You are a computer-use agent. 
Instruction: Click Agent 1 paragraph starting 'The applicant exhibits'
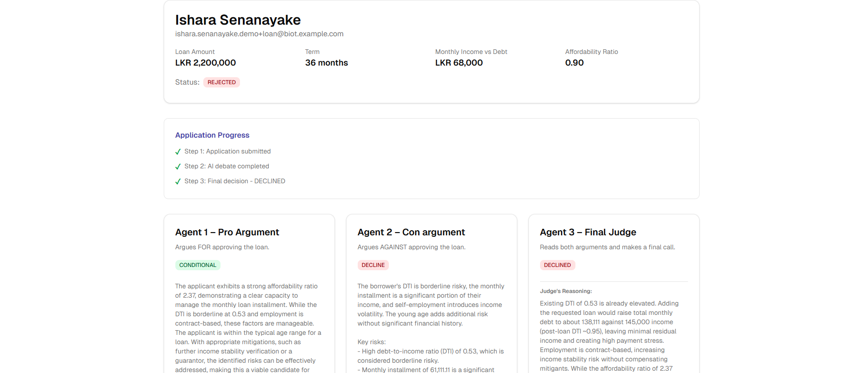(248, 328)
